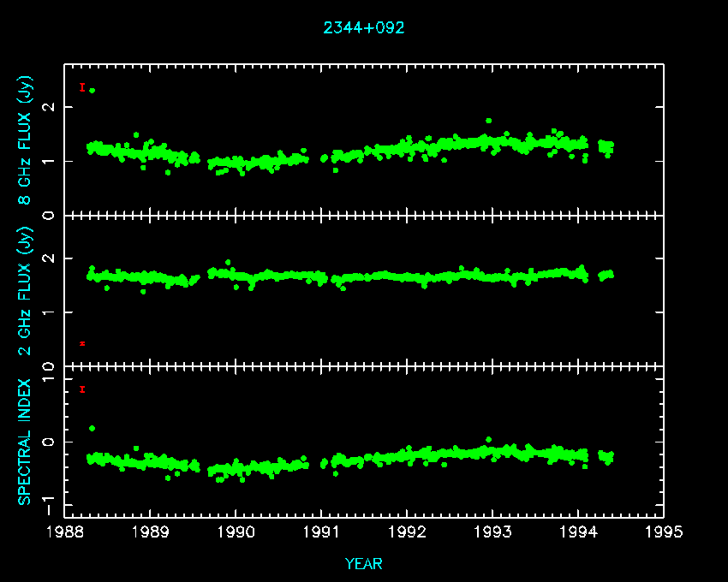Click the YEAR x-axis label
Screen dimensions: 728x582
pyautogui.click(x=363, y=564)
